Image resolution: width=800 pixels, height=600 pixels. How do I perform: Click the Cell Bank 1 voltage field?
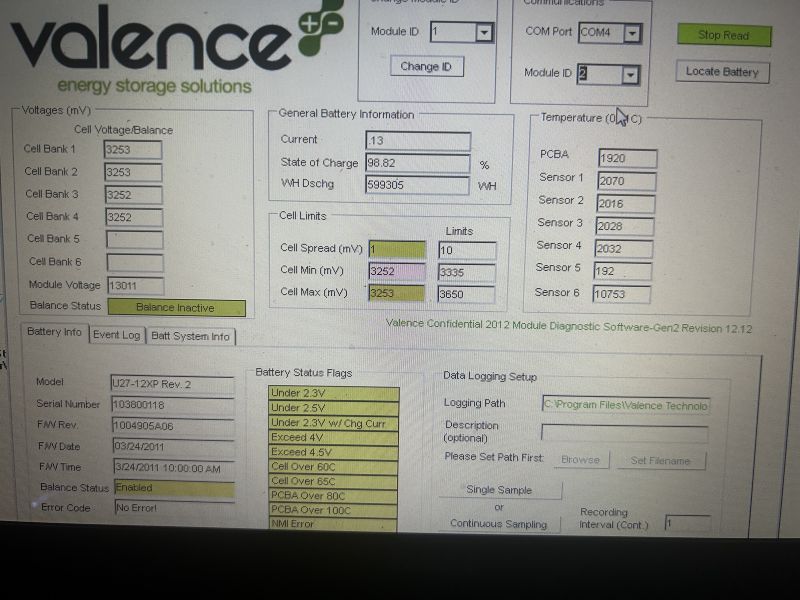(x=133, y=150)
